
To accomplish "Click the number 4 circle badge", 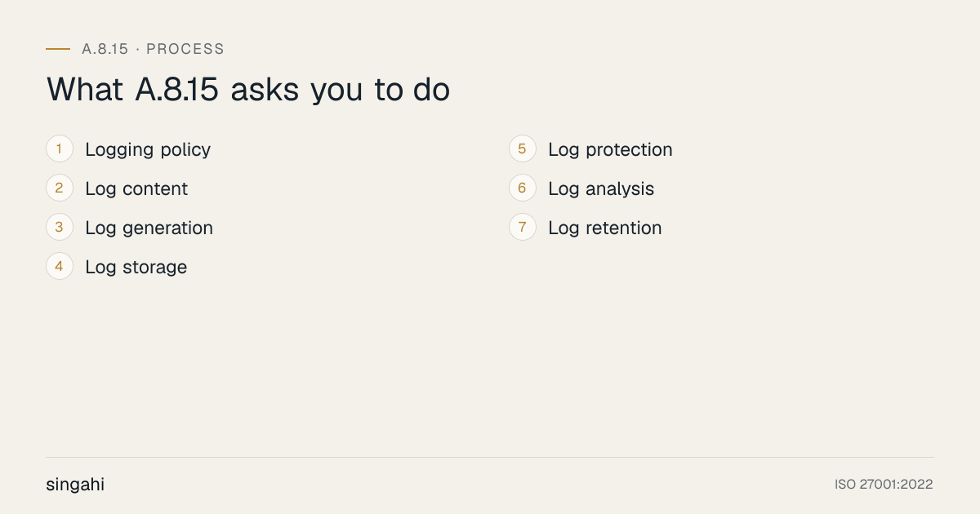I will click(60, 267).
